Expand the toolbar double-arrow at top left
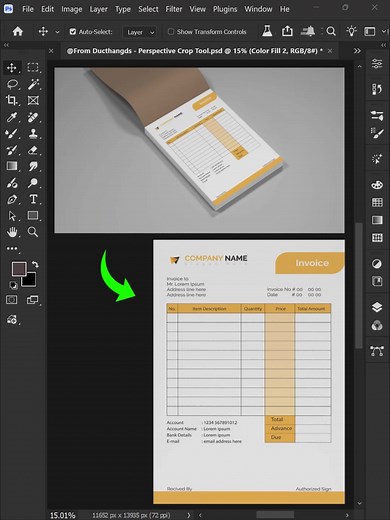Viewport: 390px width, 520px height. tap(6, 45)
